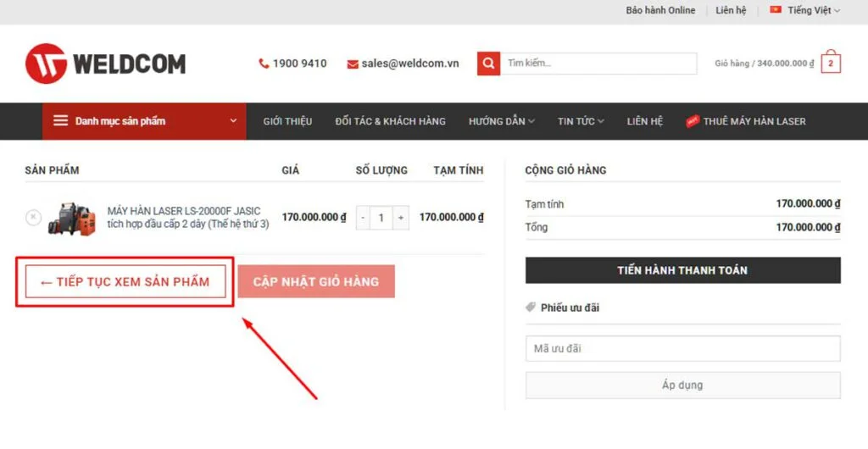
Task: Click the laser welder product thumbnail
Action: click(72, 219)
